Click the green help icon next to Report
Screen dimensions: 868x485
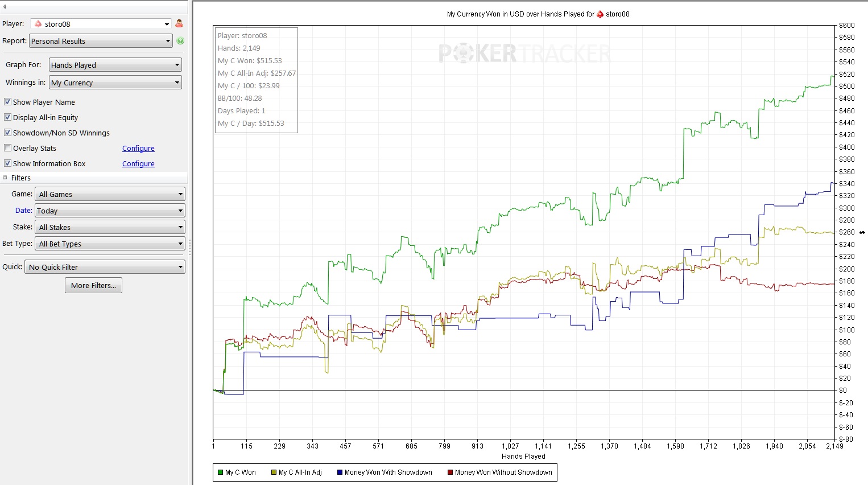pos(180,41)
